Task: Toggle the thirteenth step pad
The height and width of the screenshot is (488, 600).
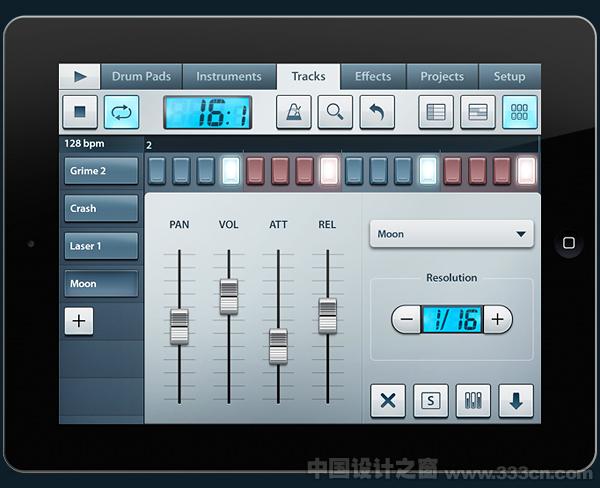Action: click(x=453, y=171)
